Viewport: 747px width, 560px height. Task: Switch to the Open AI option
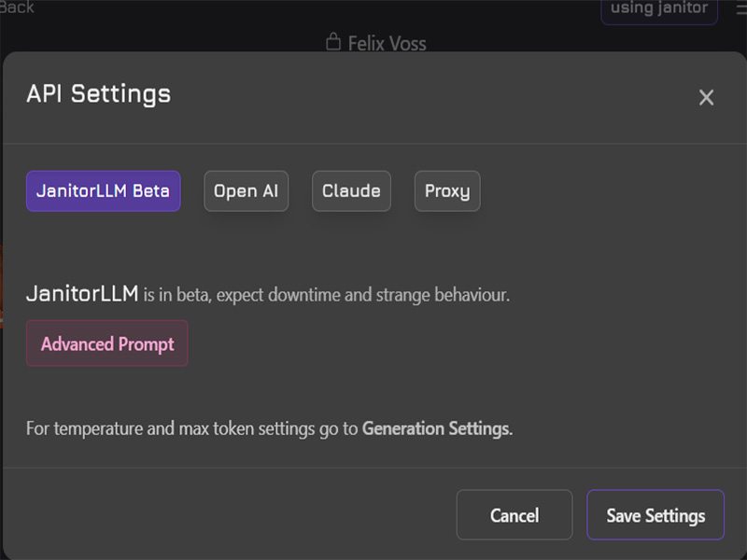pyautogui.click(x=246, y=191)
